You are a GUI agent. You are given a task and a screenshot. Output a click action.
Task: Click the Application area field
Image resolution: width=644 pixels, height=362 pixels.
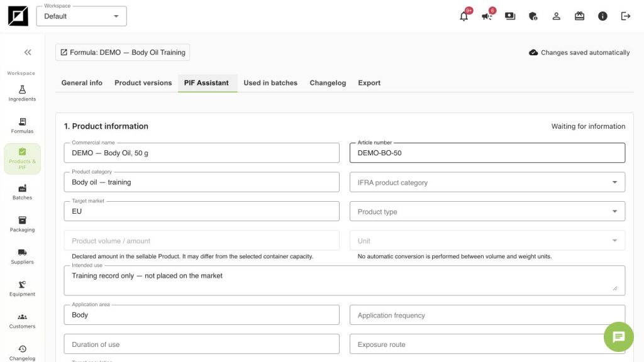coord(201,315)
